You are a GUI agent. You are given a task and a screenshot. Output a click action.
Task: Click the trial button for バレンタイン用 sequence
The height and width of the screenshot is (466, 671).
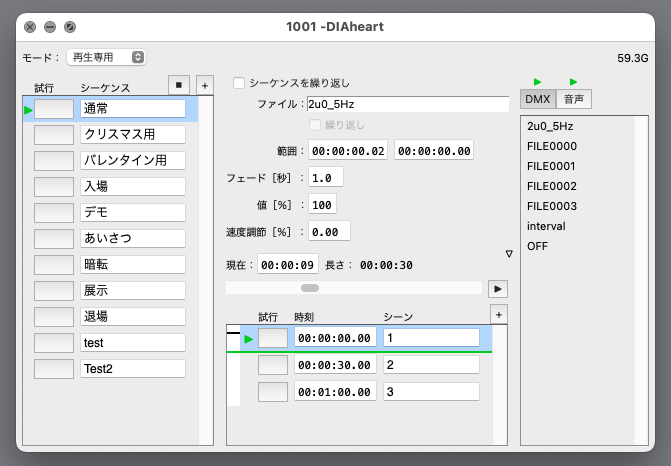click(54, 161)
